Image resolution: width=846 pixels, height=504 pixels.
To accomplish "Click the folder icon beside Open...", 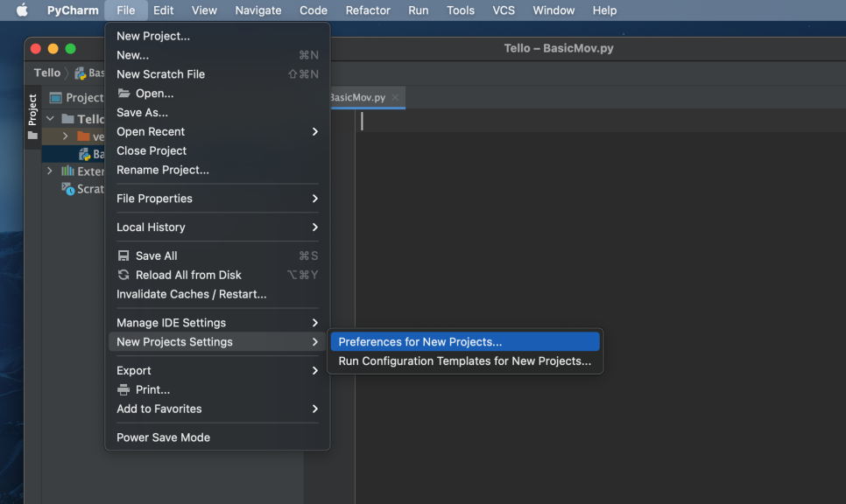I will (123, 94).
